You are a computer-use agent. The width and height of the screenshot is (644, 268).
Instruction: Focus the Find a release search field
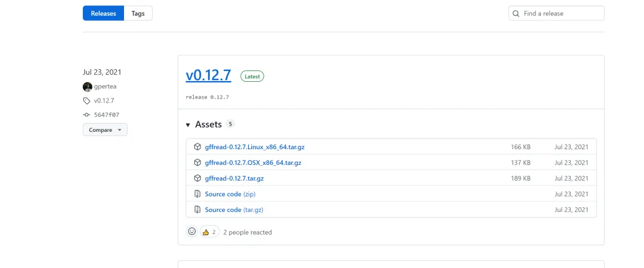(x=556, y=13)
